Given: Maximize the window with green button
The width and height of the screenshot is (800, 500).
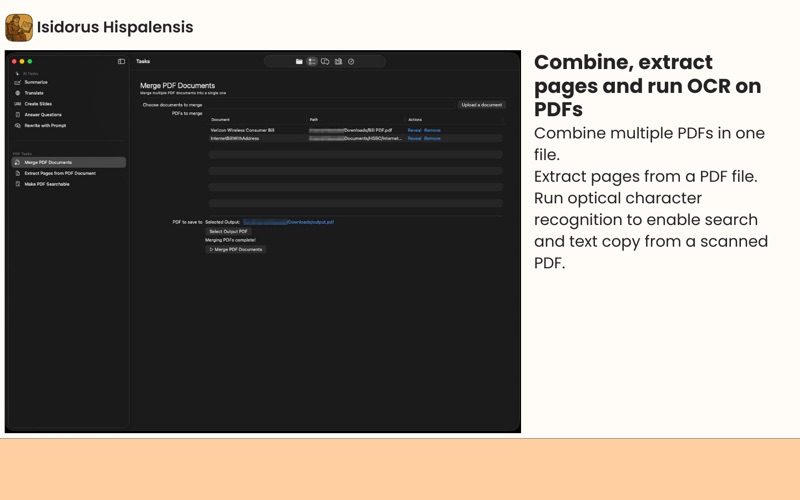Looking at the screenshot, I should pos(30,62).
